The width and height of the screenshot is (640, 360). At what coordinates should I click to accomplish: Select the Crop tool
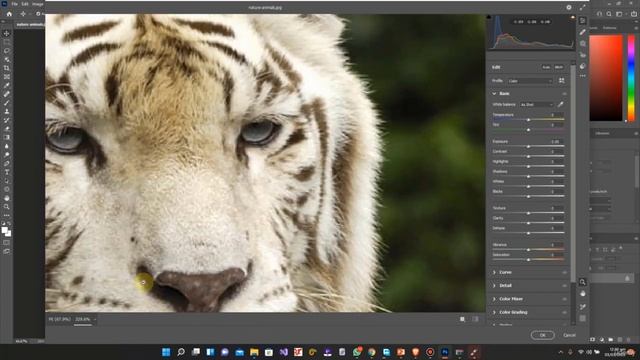click(7, 68)
